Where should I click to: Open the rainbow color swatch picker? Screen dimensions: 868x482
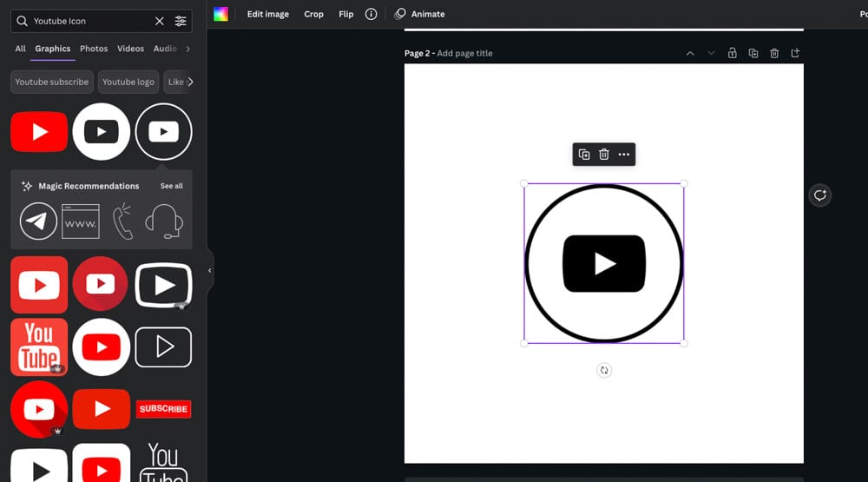pyautogui.click(x=220, y=14)
